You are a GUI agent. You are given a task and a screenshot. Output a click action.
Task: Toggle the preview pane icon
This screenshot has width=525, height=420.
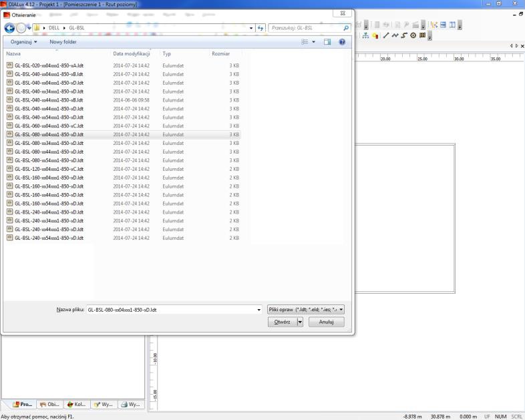(327, 41)
